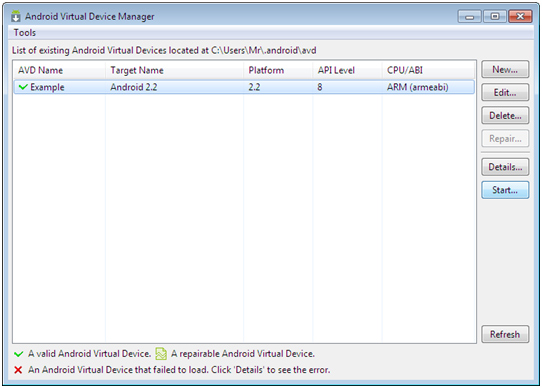Maximize the Android Virtual Device Manager window
Screen dimensions: 542x388
495,16
